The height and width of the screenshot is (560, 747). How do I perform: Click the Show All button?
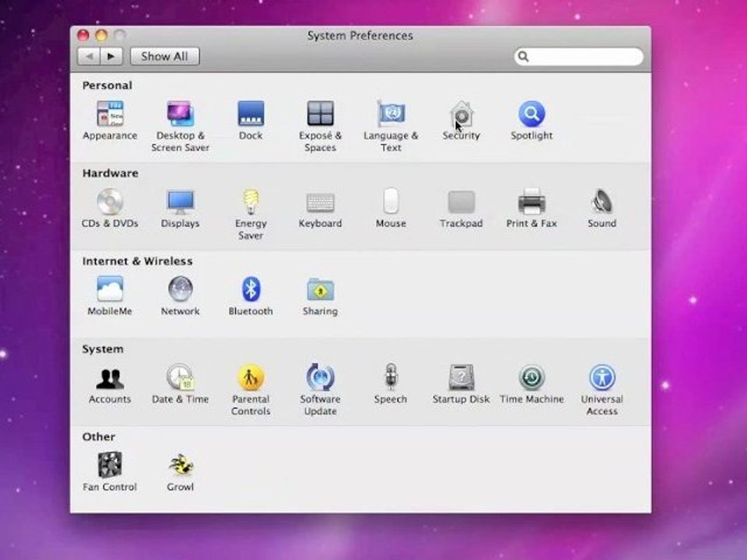pyautogui.click(x=164, y=56)
